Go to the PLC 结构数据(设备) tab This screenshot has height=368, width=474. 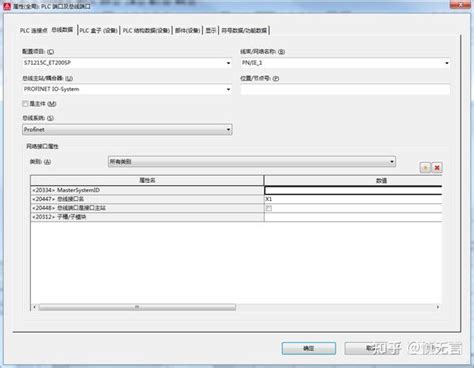click(x=146, y=30)
